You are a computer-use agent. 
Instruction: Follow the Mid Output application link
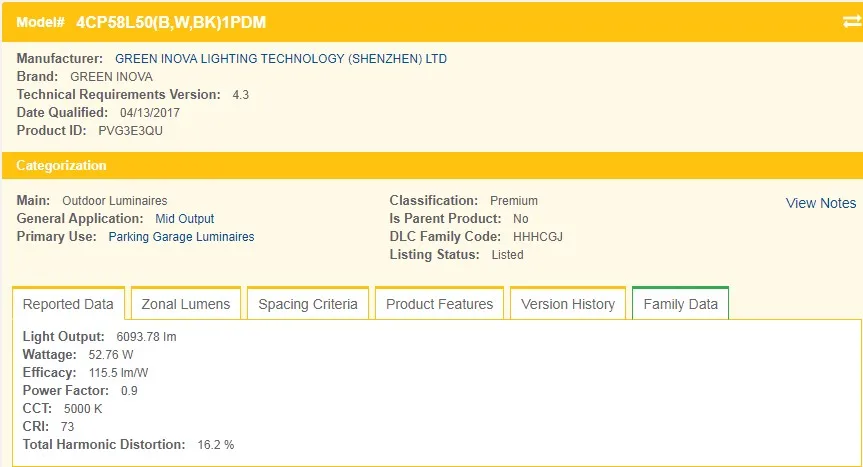184,219
